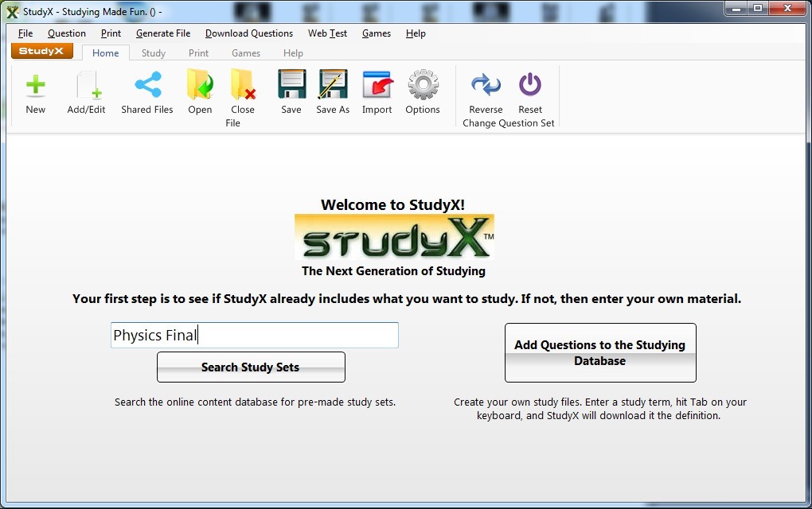Image resolution: width=812 pixels, height=509 pixels.
Task: Click the Search Study Sets button
Action: point(251,367)
